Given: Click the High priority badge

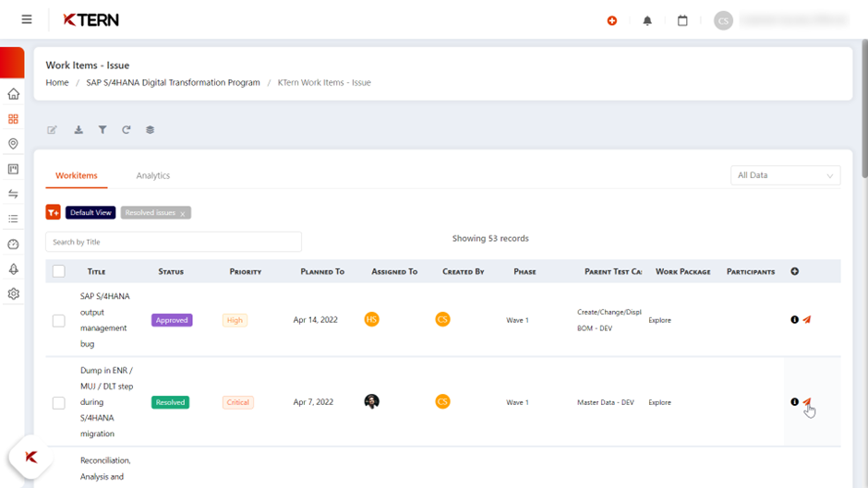Looking at the screenshot, I should click(235, 320).
